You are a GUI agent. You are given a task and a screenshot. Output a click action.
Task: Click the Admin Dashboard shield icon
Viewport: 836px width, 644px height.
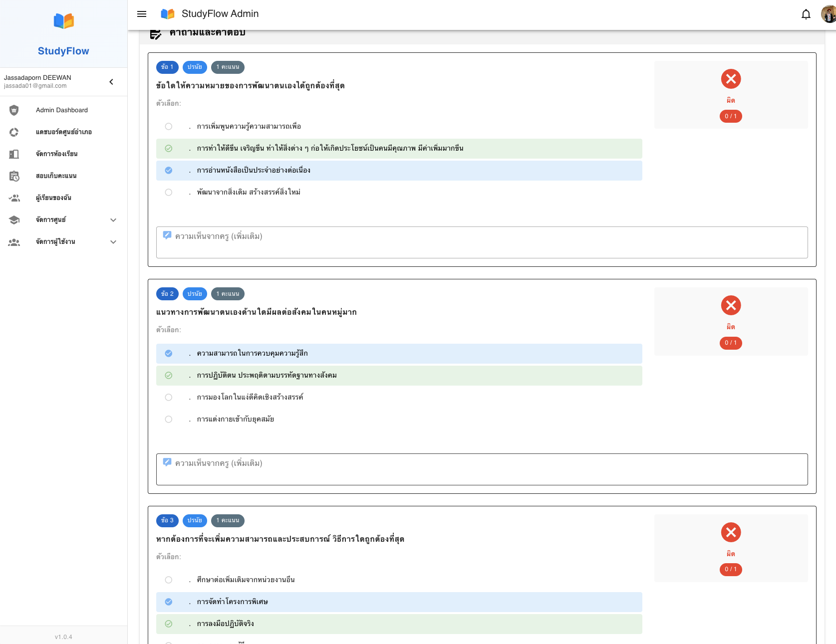pyautogui.click(x=14, y=110)
